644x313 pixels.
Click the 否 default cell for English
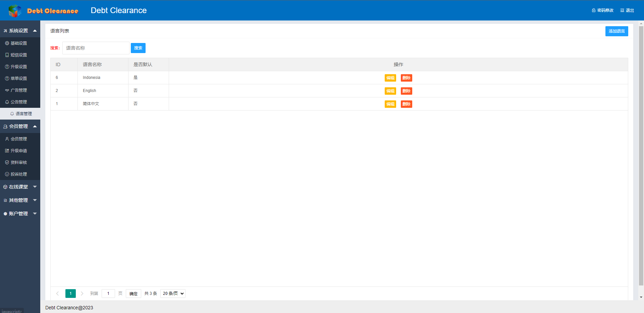[149, 91]
